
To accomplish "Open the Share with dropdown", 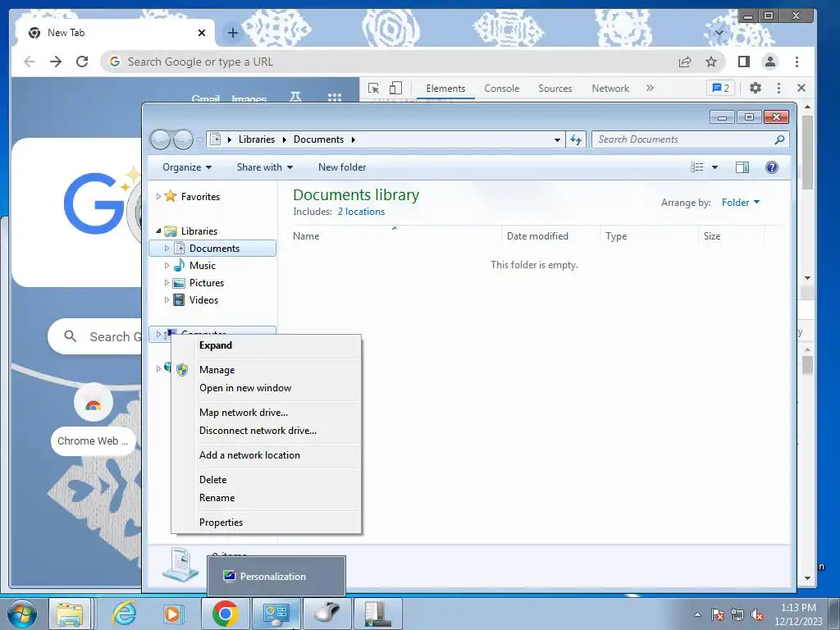I will [265, 167].
